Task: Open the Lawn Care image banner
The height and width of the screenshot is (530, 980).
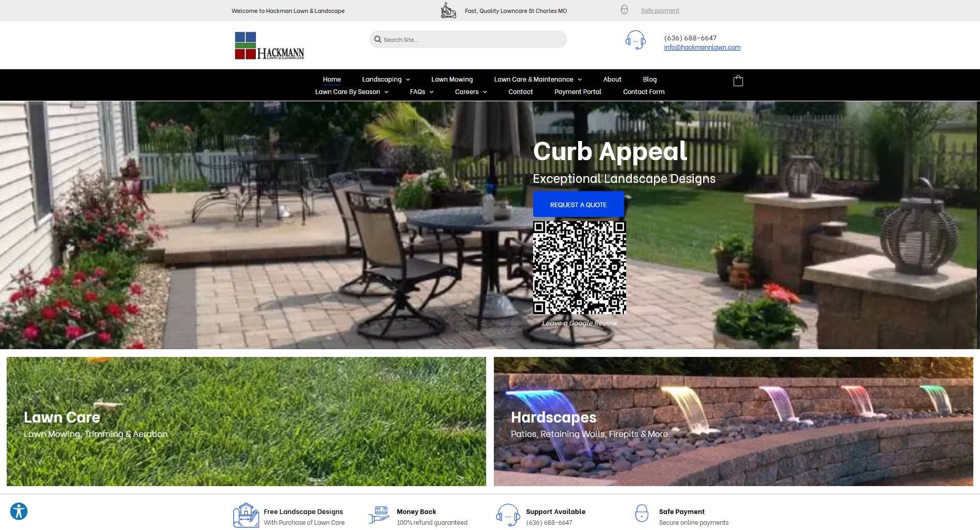Action: 246,422
